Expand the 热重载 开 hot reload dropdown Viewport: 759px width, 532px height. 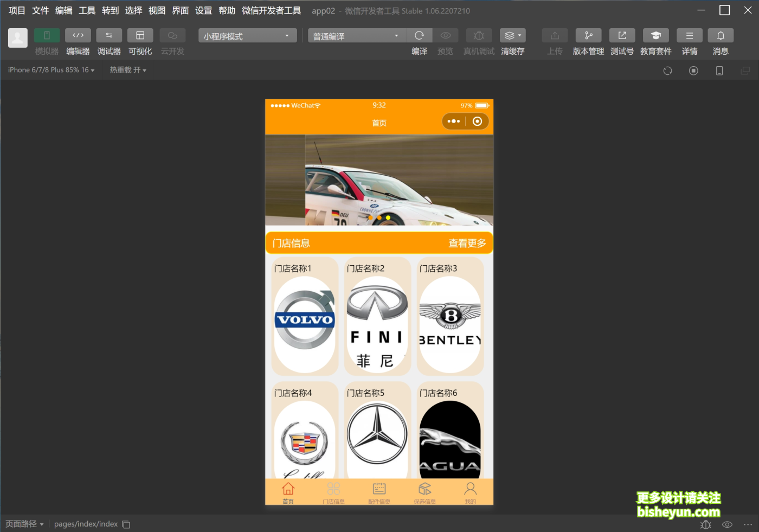click(x=128, y=70)
